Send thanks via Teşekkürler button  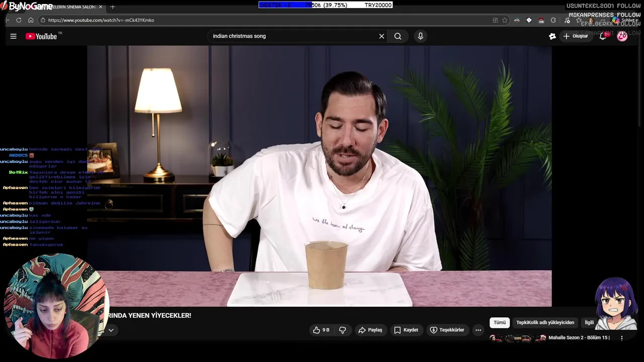447,330
